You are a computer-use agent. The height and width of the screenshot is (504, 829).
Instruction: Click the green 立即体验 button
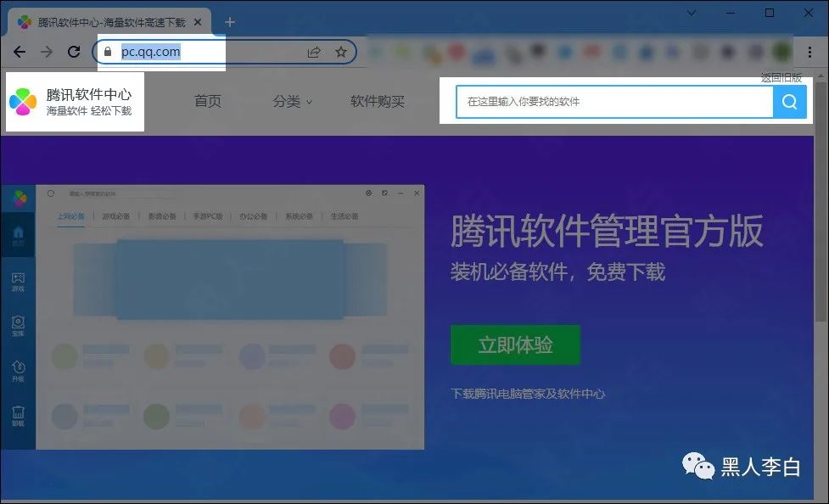516,344
